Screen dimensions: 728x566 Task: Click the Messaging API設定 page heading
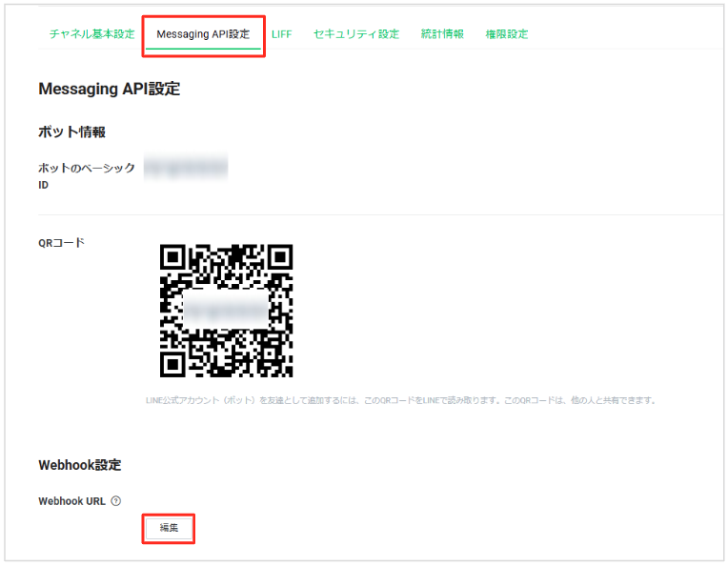[x=109, y=90]
